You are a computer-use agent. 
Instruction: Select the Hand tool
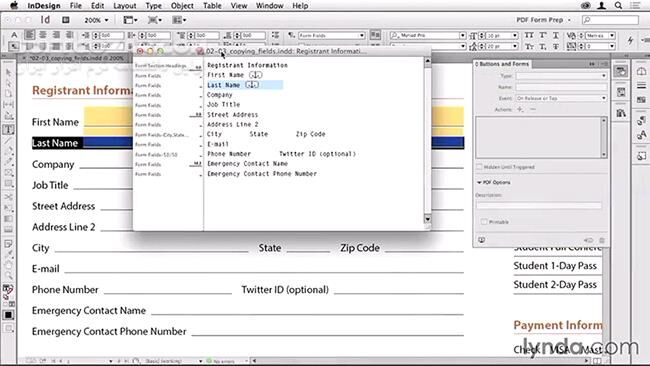(x=8, y=265)
